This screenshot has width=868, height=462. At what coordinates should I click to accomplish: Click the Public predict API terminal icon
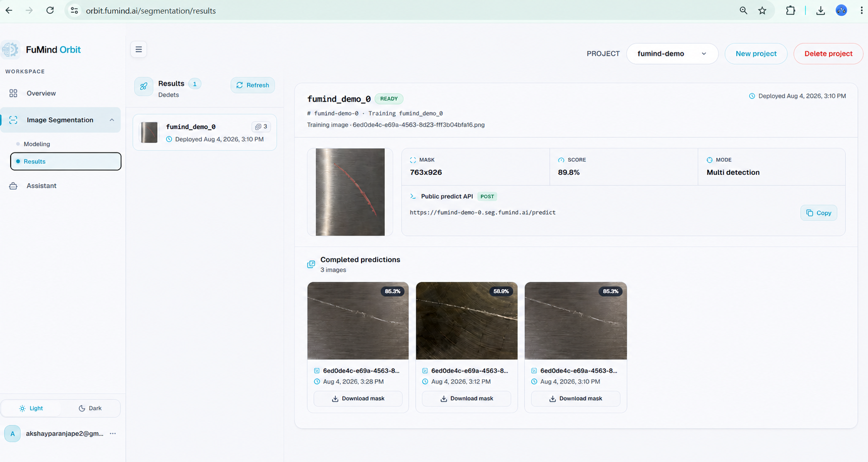click(x=413, y=196)
